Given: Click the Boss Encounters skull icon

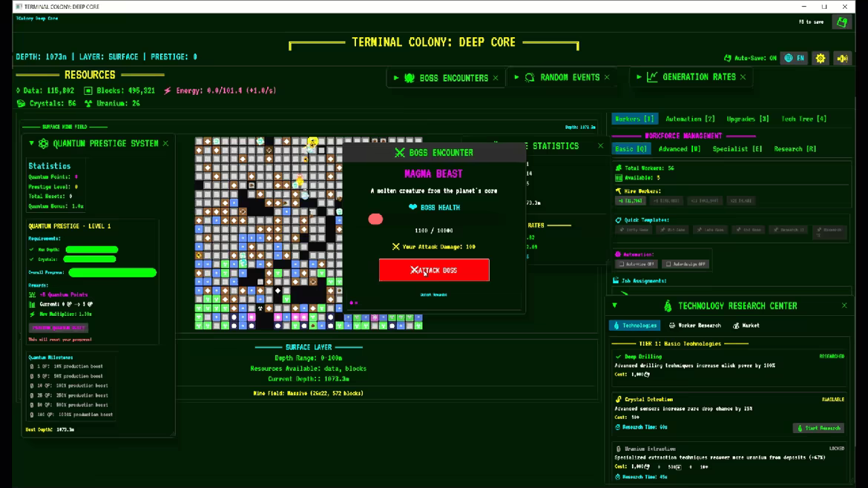Looking at the screenshot, I should (x=409, y=78).
